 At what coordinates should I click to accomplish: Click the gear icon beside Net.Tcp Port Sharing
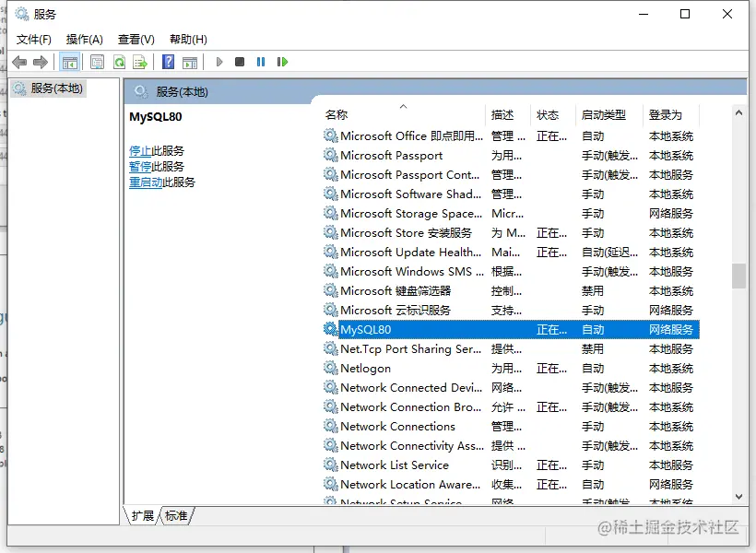click(x=330, y=348)
